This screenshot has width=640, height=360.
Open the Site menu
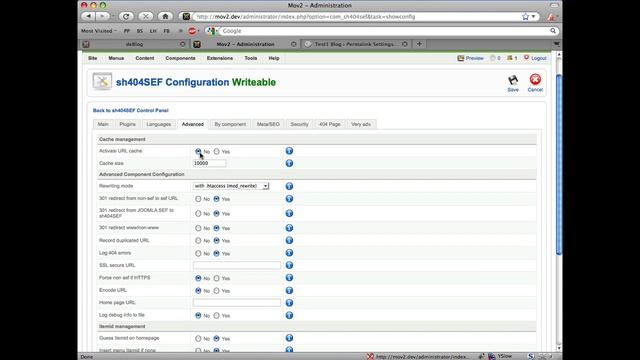tap(93, 58)
